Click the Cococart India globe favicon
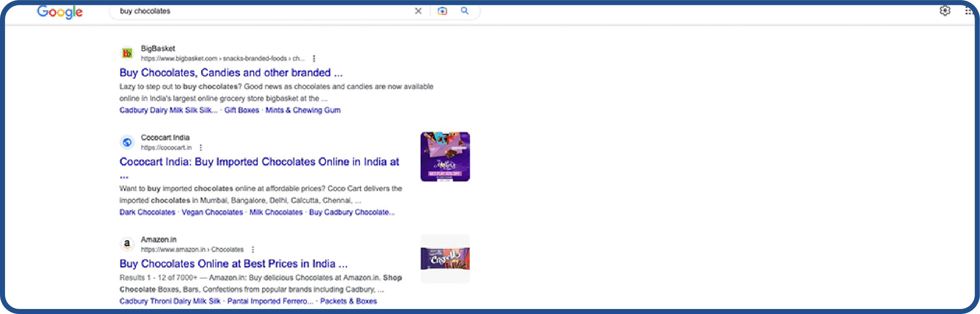 click(x=127, y=142)
